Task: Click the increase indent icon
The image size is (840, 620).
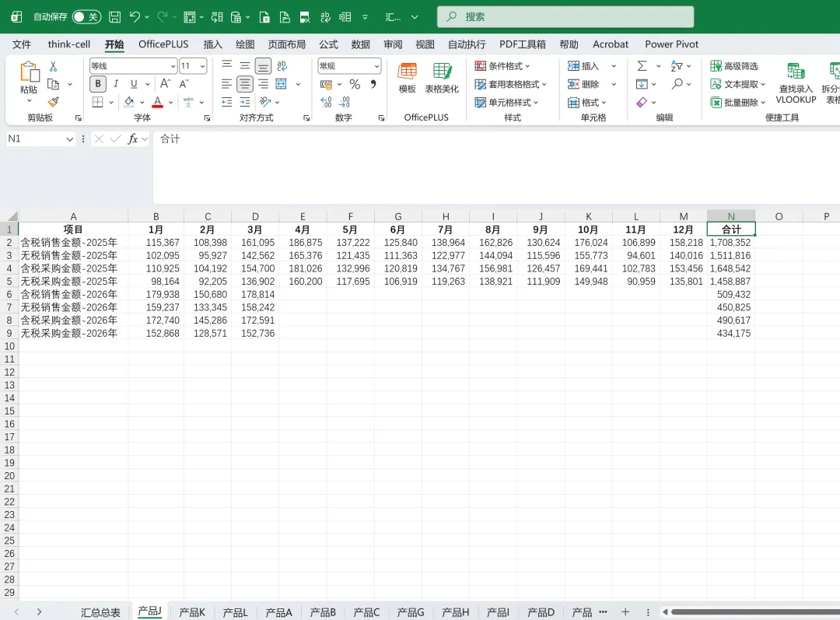Action: (245, 102)
